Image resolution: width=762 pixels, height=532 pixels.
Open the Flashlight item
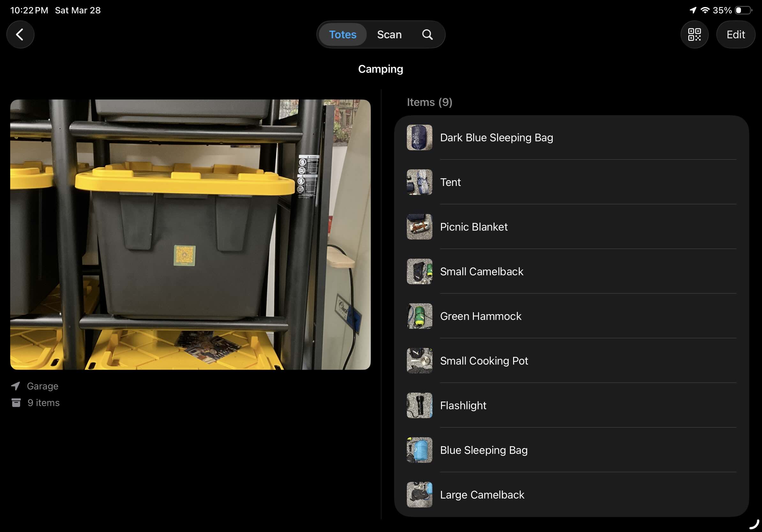point(571,405)
